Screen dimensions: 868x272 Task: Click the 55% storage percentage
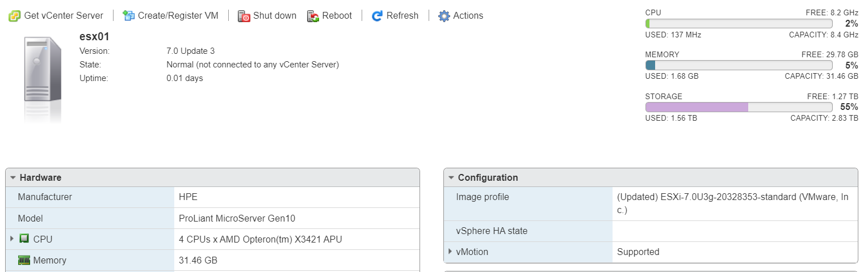click(x=849, y=107)
